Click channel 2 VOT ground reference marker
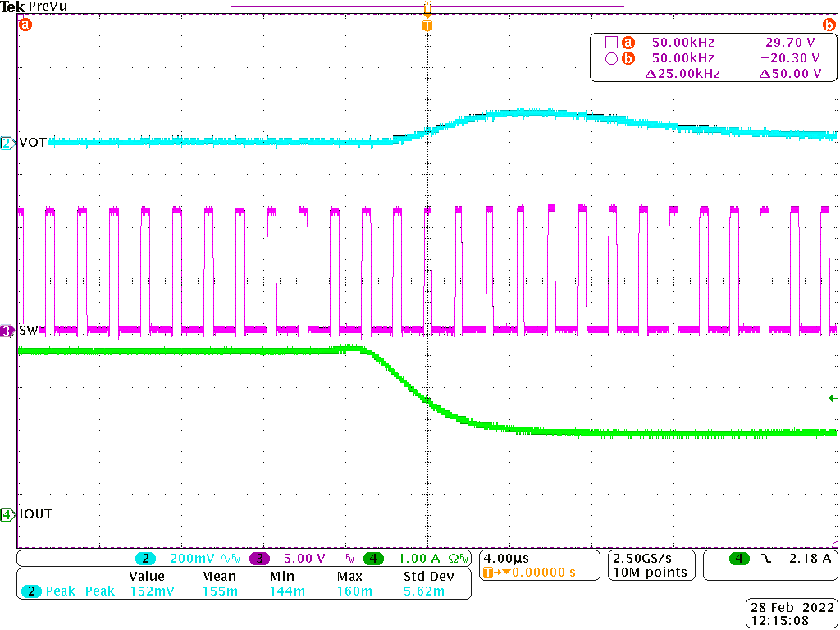 coord(7,143)
